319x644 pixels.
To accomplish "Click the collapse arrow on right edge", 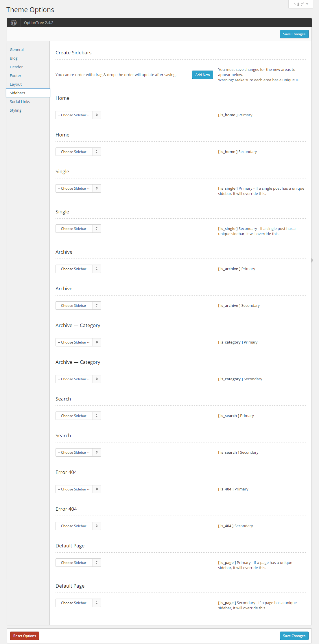I will tap(312, 260).
